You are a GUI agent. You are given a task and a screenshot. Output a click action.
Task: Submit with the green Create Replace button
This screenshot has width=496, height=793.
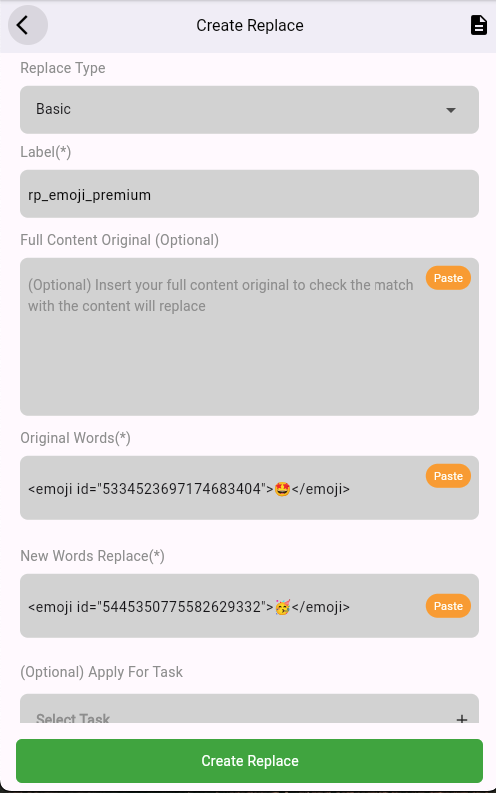pyautogui.click(x=249, y=761)
